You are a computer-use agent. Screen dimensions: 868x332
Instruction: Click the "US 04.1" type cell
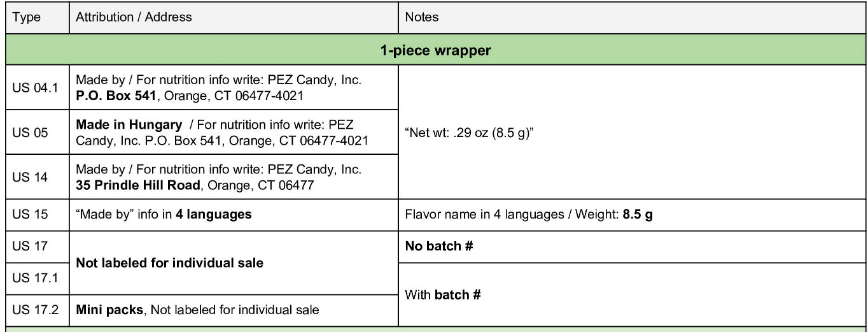point(31,88)
